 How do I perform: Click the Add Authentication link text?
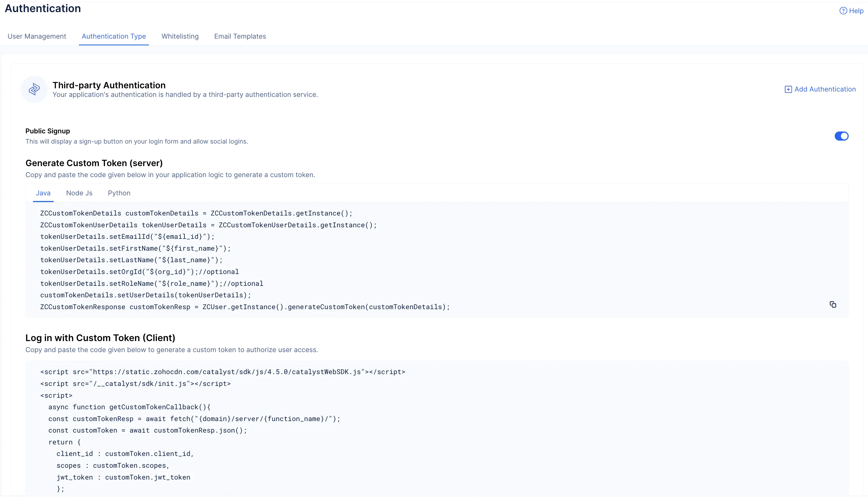point(825,89)
